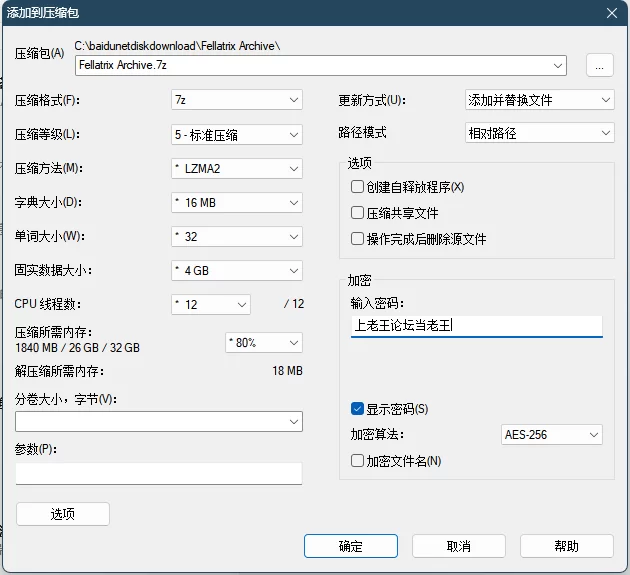
Task: Click the OK (确定) button
Action: (351, 546)
